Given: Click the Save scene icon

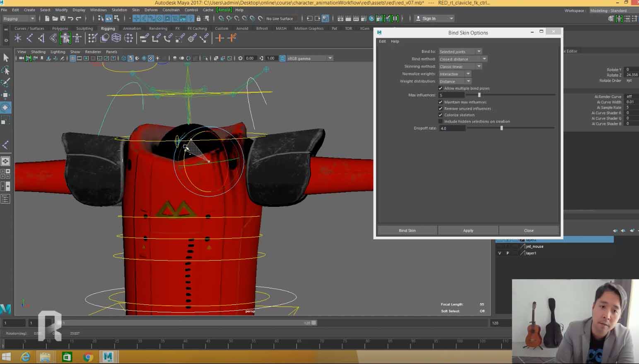Looking at the screenshot, I should tap(63, 19).
